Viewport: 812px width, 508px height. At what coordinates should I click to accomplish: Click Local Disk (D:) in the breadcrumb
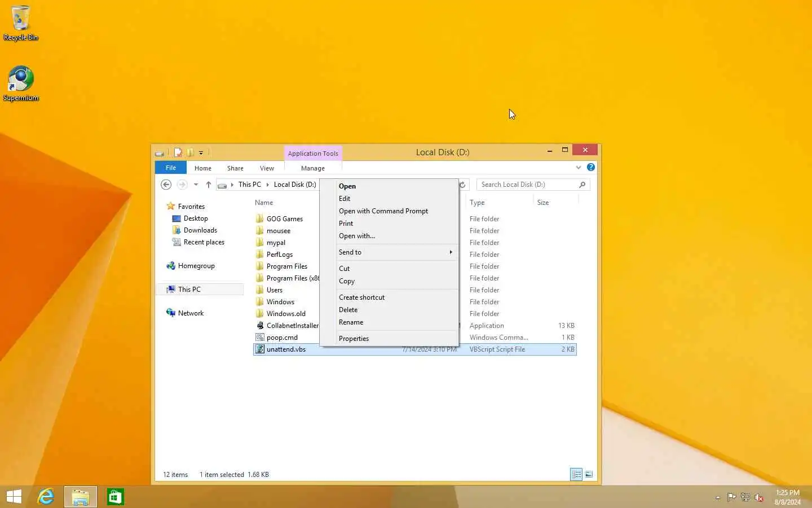[295, 185]
